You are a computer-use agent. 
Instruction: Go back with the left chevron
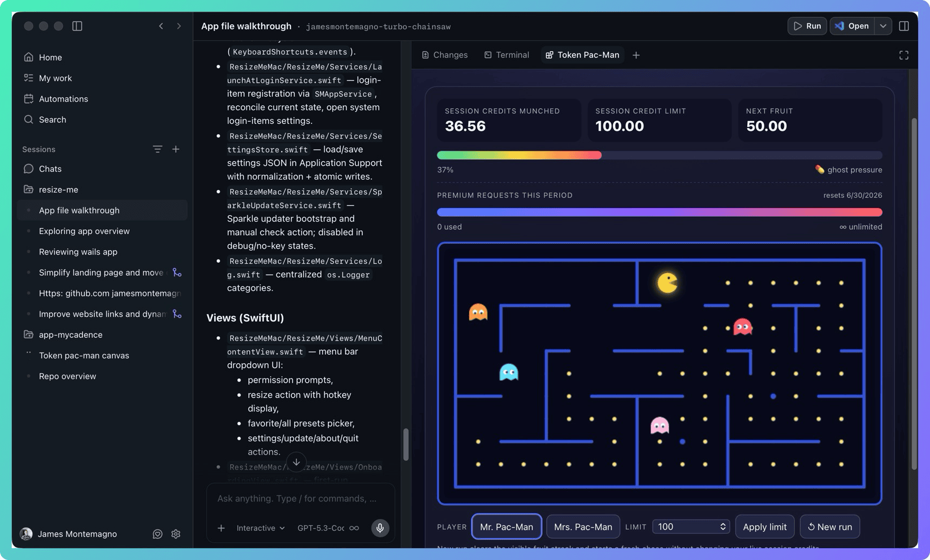coord(161,26)
